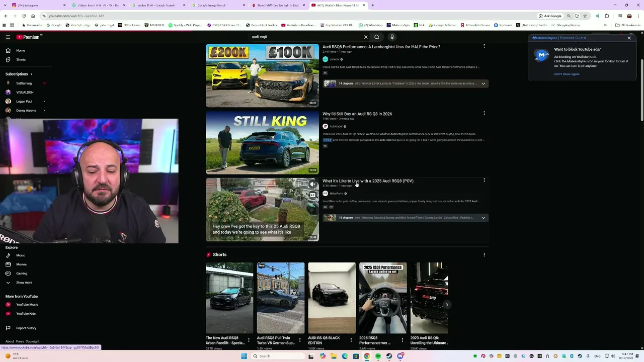Open Report history in sidebar
The width and height of the screenshot is (644, 362).
tap(26, 328)
